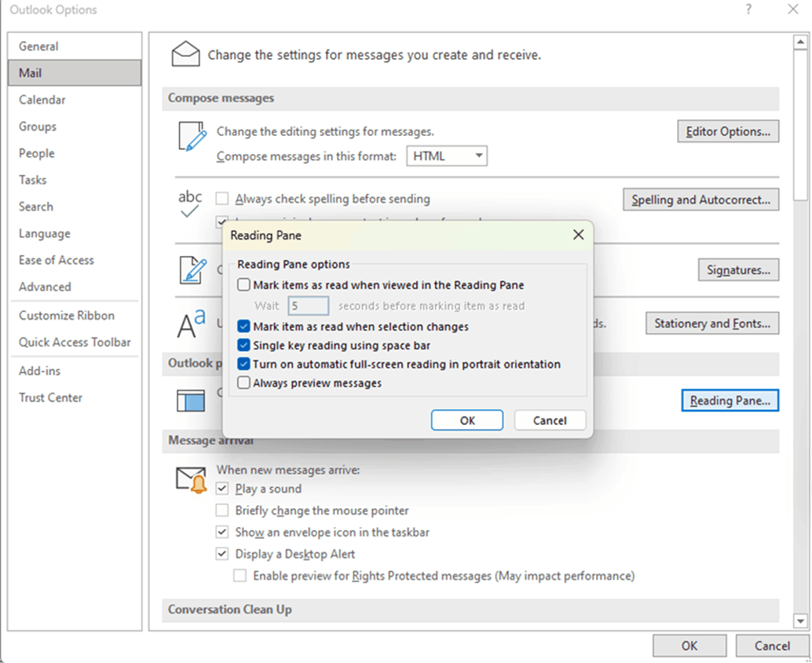
Task: Open Stationery and Fonts
Action: 712,323
